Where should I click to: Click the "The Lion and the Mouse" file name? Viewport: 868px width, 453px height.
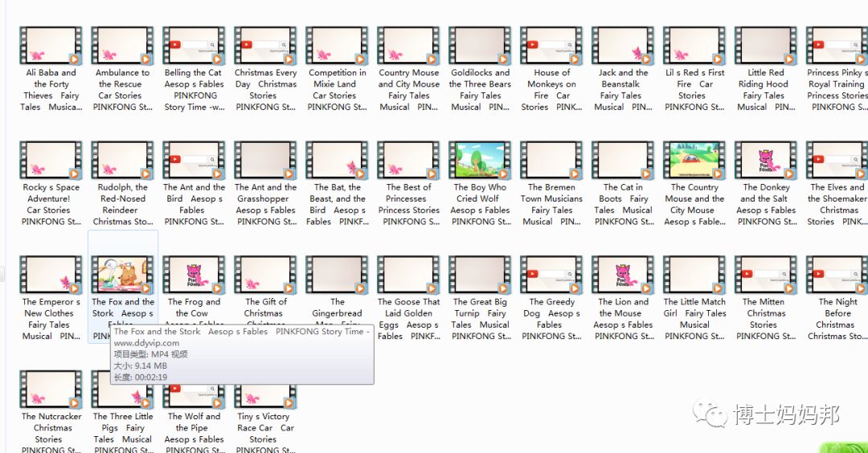(x=623, y=319)
